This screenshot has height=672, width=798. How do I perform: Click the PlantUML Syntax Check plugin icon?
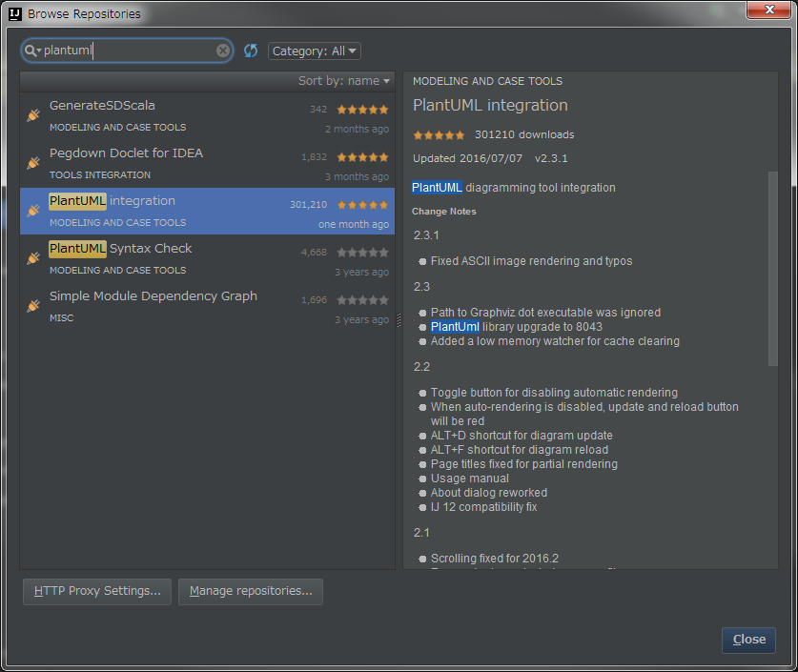(x=32, y=257)
